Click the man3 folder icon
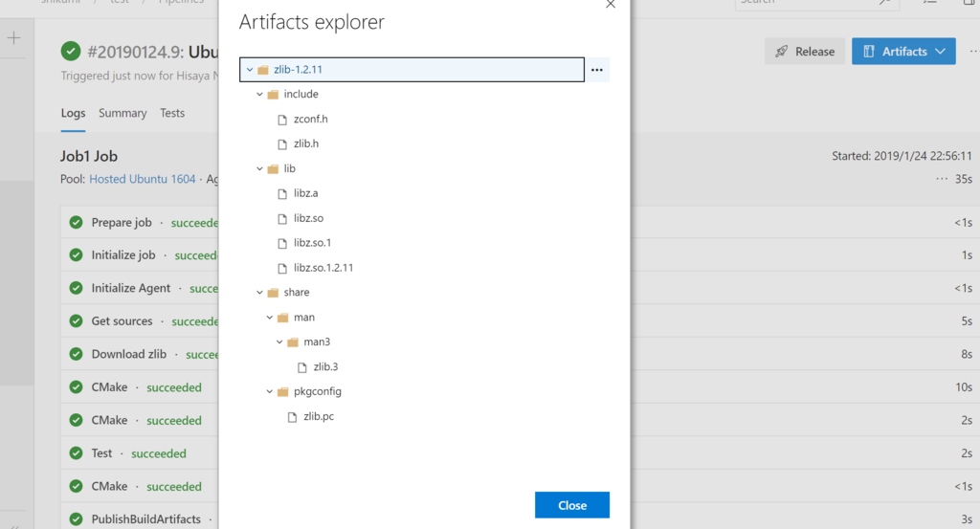Screen dimensions: 980x529 tap(293, 342)
